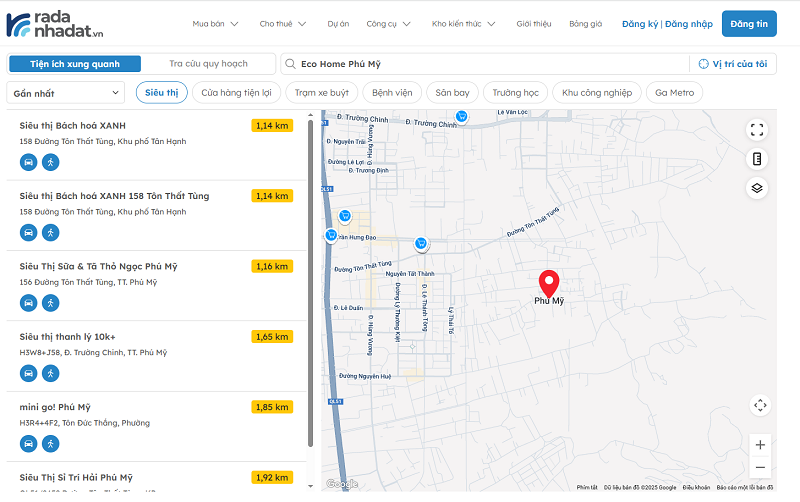
Task: Select the Siêu thị filter chip
Action: click(x=162, y=93)
